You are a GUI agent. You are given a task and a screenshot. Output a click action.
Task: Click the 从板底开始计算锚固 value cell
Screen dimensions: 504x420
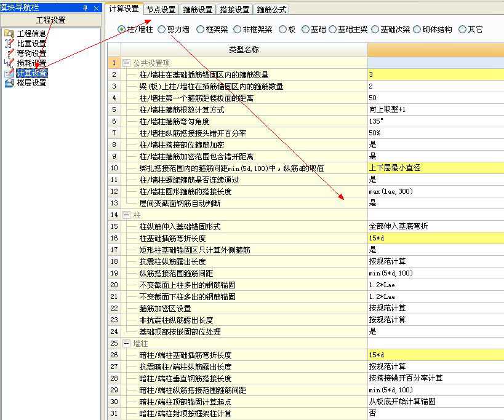(x=436, y=402)
